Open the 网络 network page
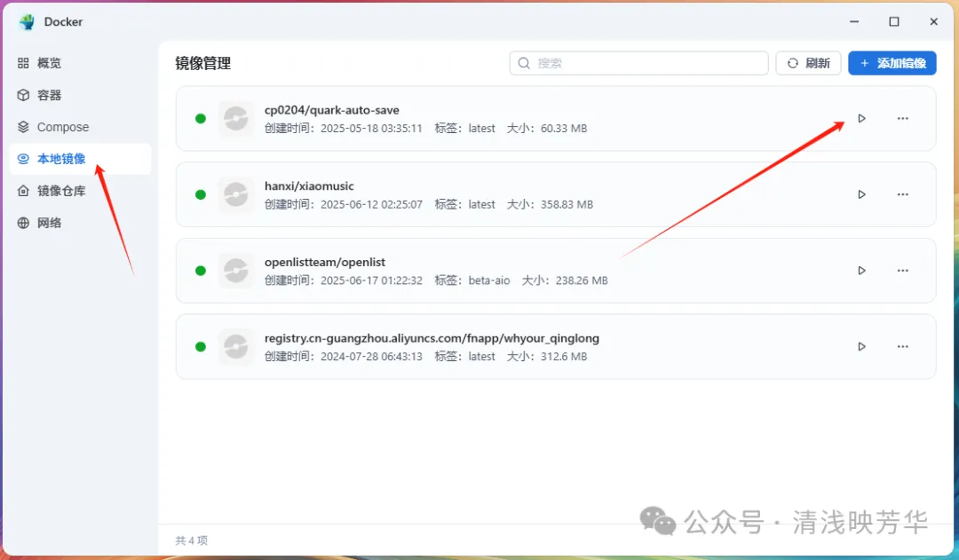This screenshot has width=959, height=560. click(80, 223)
